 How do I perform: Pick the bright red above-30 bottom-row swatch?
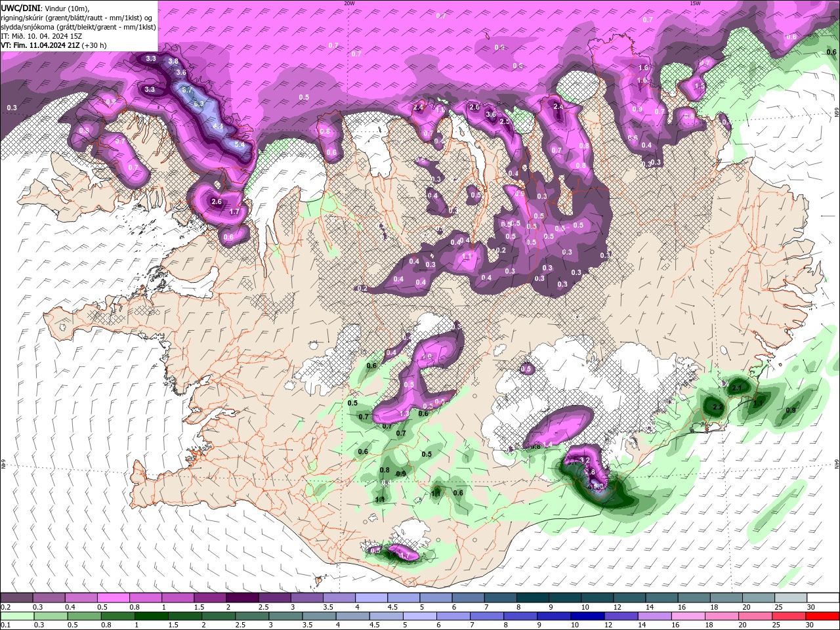coord(822,616)
